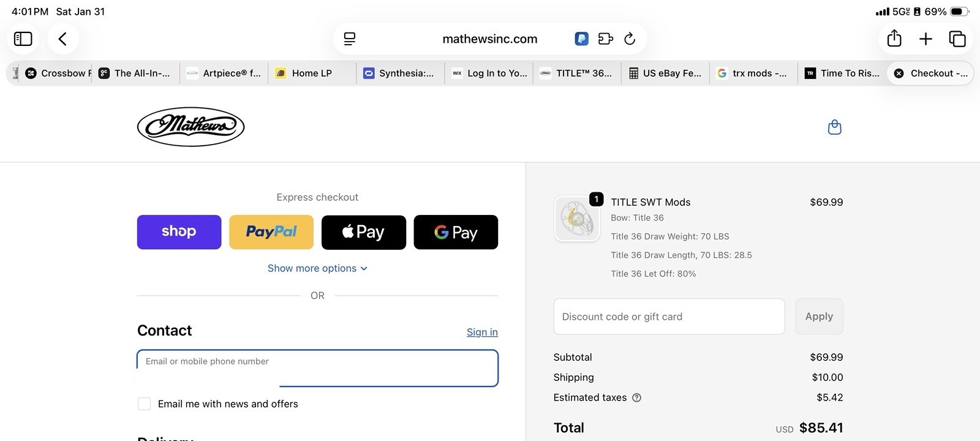Viewport: 980px width, 441px height.
Task: Select the $69.99 subtotal value
Action: click(x=826, y=357)
